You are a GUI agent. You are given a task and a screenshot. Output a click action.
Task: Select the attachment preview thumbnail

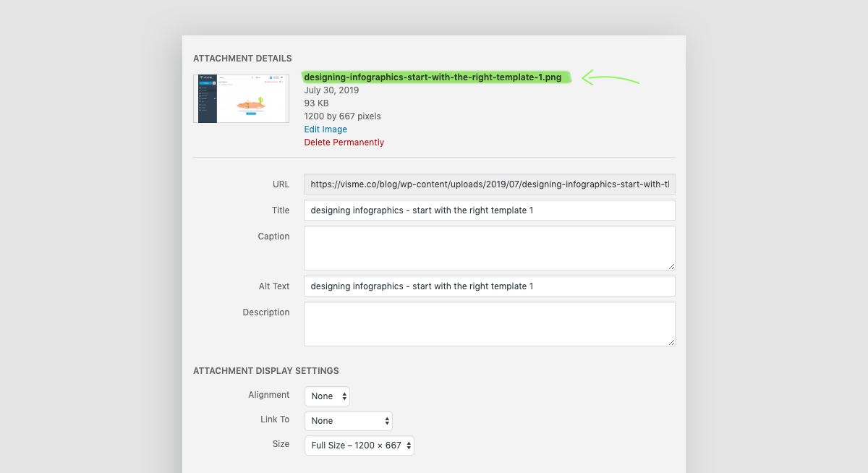click(x=241, y=98)
